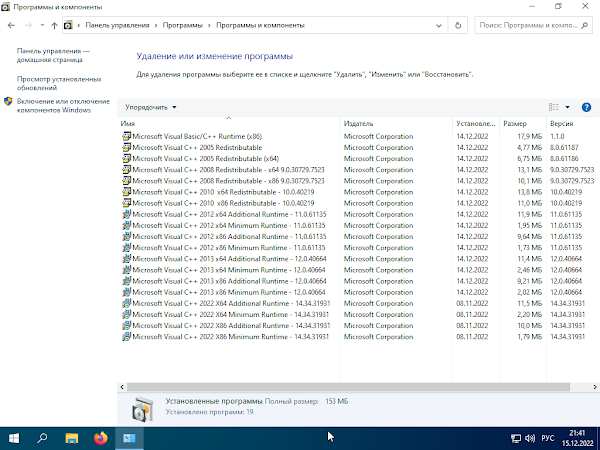Open File Explorer from taskbar
Screen dimensions: 600x450
(72, 438)
